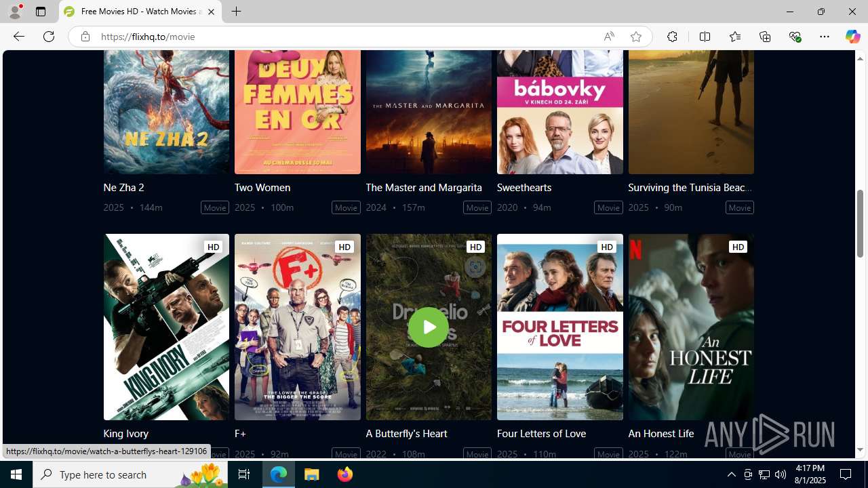
Task: Click the browser Back arrow
Action: pyautogui.click(x=18, y=37)
